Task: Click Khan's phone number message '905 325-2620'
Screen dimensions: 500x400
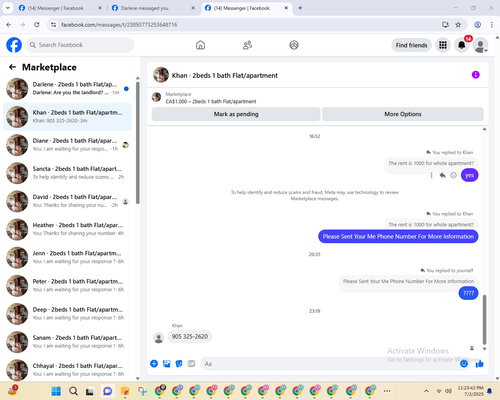Action: coord(190,337)
